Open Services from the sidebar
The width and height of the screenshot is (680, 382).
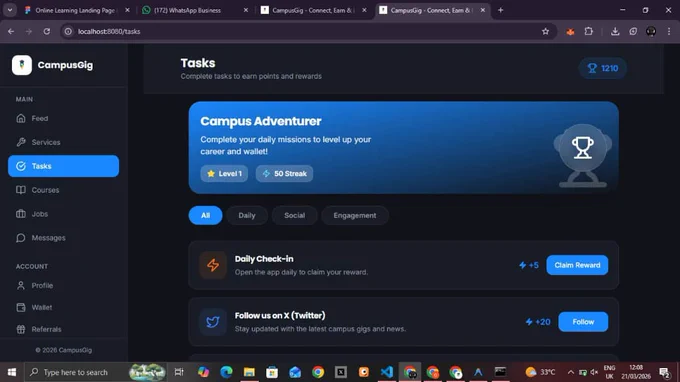[x=63, y=142]
